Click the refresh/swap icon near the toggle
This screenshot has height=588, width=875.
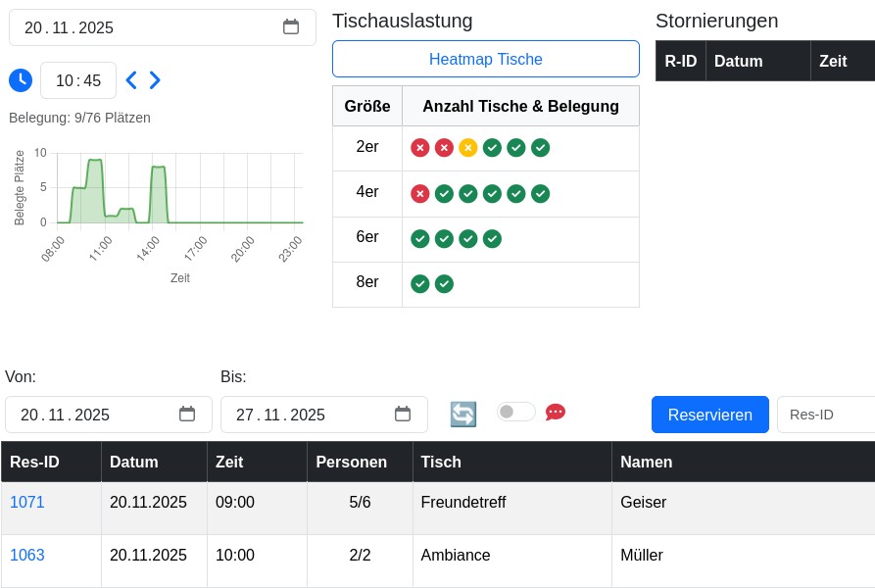(x=462, y=414)
